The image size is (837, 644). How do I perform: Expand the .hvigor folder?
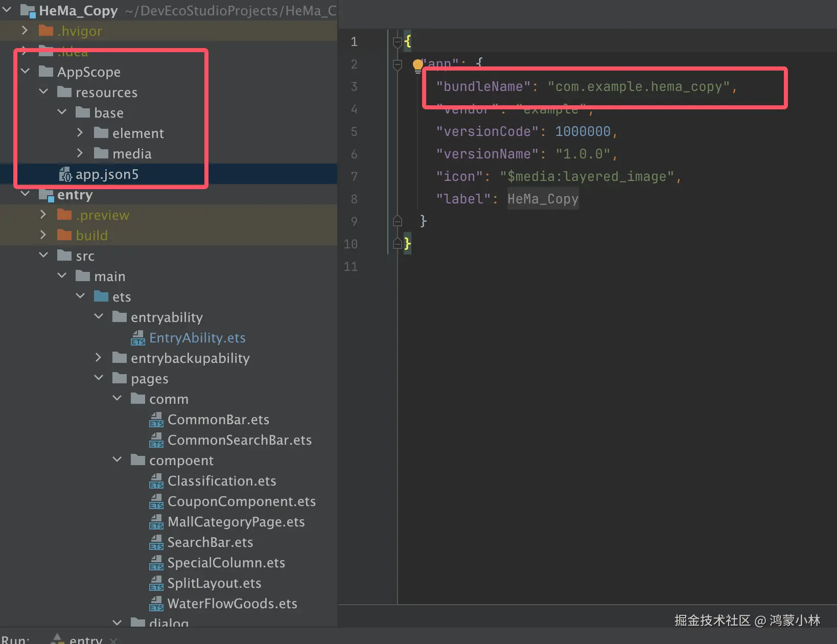(x=25, y=31)
